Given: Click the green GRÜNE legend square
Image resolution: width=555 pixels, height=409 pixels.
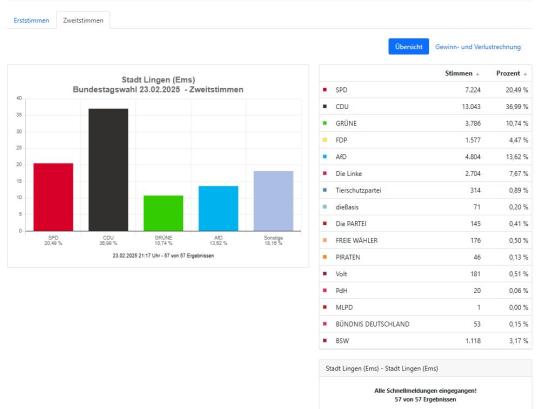Looking at the screenshot, I should pyautogui.click(x=325, y=123).
